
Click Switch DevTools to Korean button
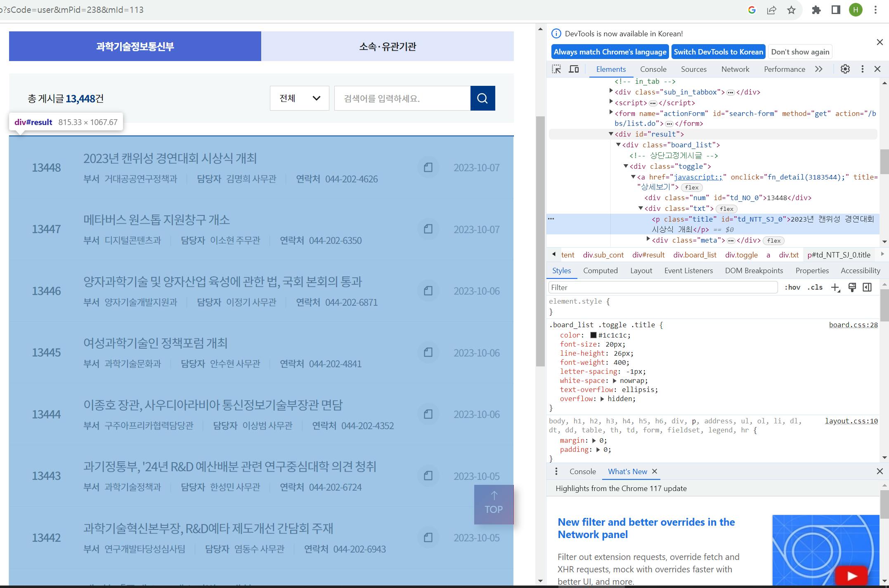tap(718, 52)
